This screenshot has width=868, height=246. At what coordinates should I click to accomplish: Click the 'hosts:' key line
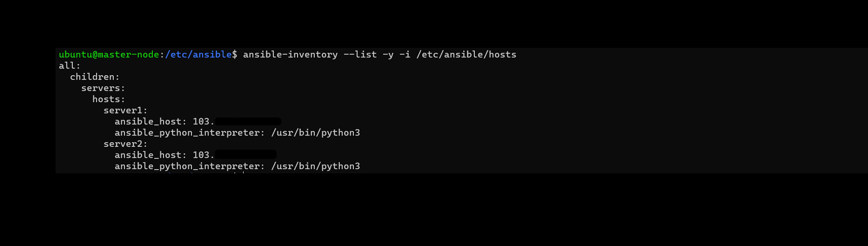(x=109, y=99)
